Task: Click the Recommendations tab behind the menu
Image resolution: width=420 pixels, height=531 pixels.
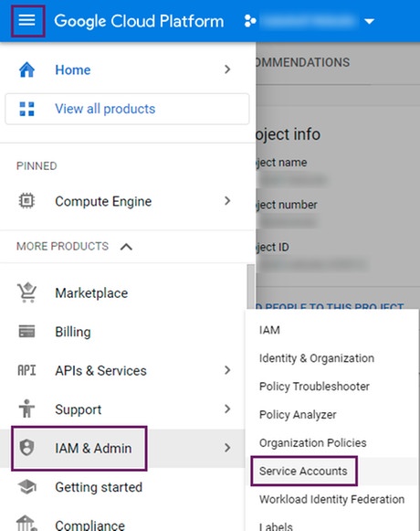Action: coord(303,62)
